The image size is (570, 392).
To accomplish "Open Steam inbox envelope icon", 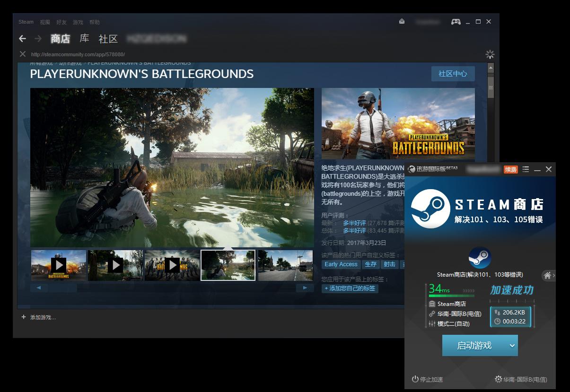I will click(x=402, y=22).
